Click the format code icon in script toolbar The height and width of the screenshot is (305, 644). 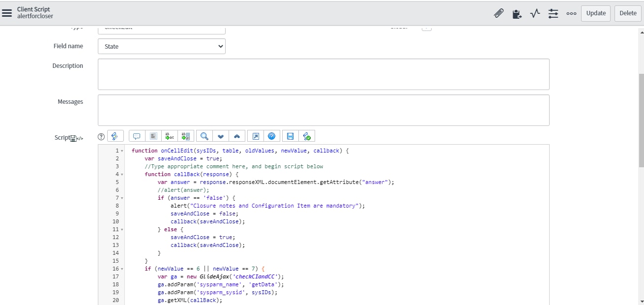click(x=153, y=136)
